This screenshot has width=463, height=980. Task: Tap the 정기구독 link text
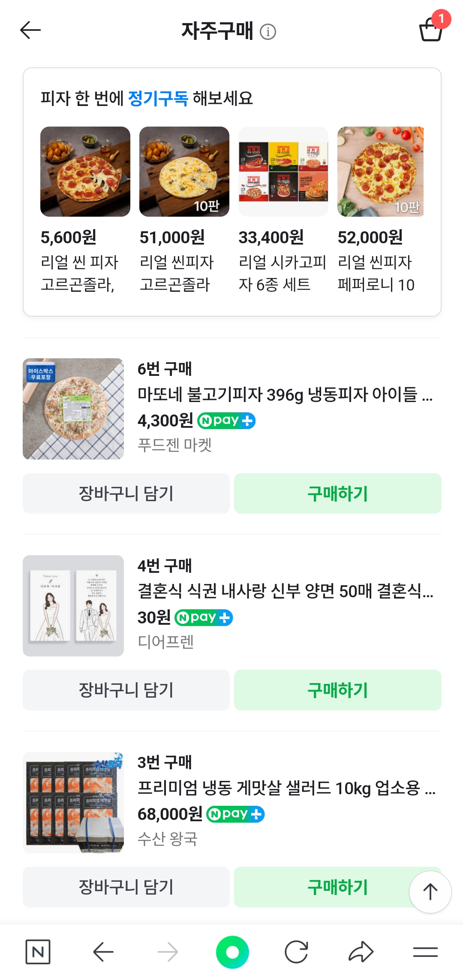[x=158, y=98]
